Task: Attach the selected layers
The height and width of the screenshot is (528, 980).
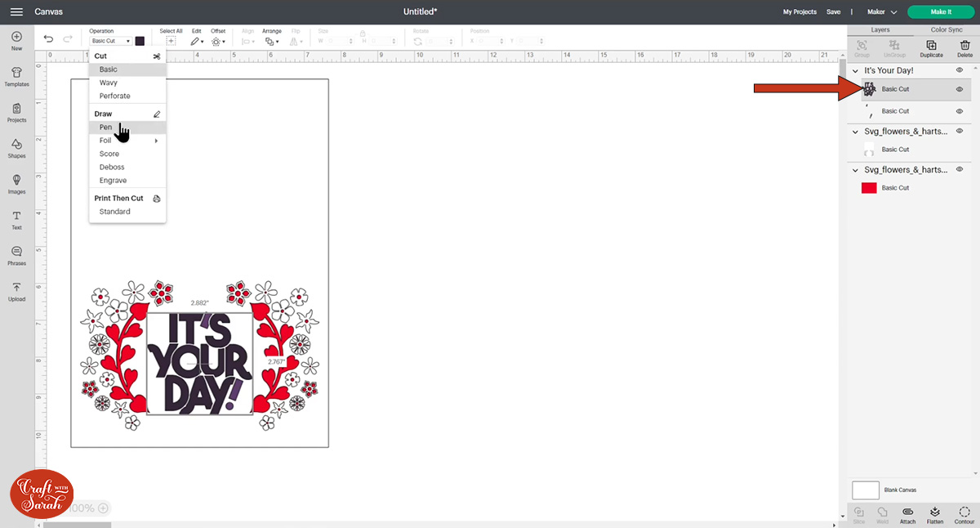Action: coord(909,515)
